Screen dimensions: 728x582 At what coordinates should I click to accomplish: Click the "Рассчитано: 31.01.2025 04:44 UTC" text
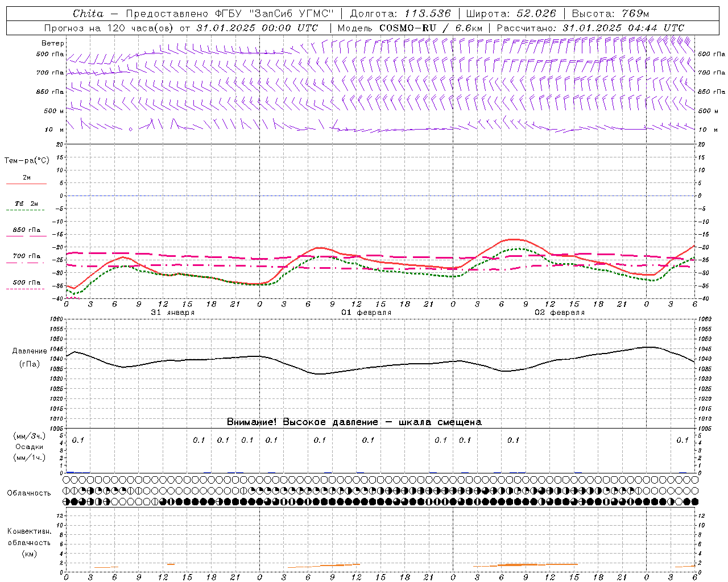590,28
